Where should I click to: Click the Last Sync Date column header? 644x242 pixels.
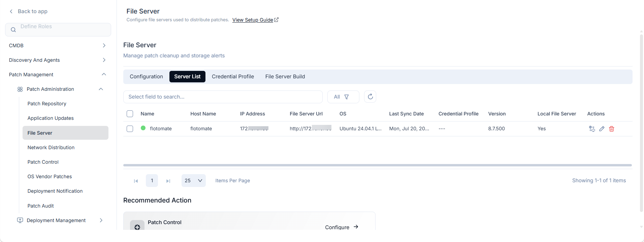click(x=406, y=114)
